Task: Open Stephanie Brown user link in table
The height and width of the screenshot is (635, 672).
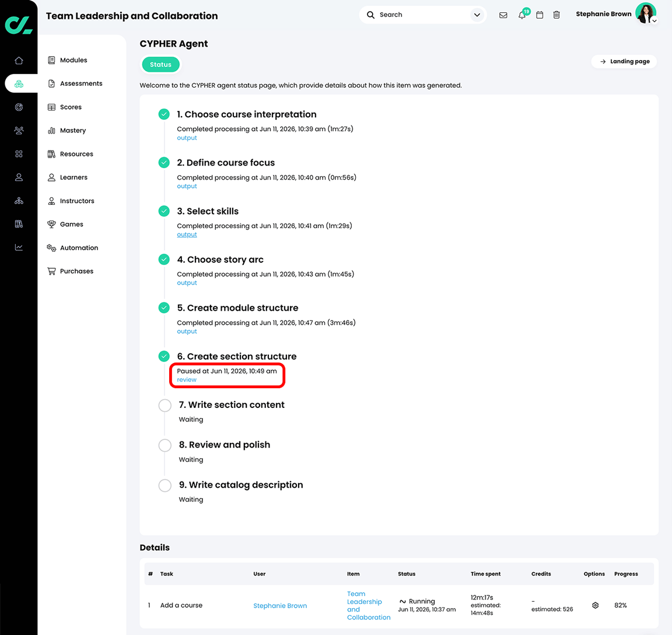Action: (280, 605)
